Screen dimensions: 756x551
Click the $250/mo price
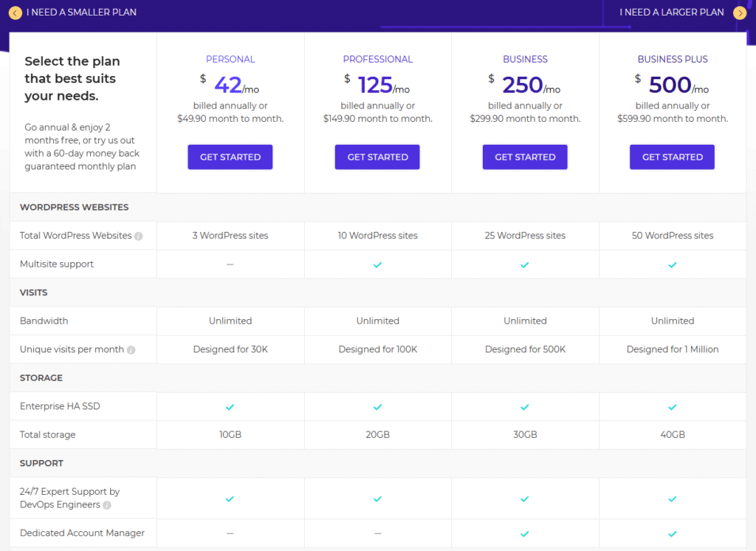tap(524, 84)
